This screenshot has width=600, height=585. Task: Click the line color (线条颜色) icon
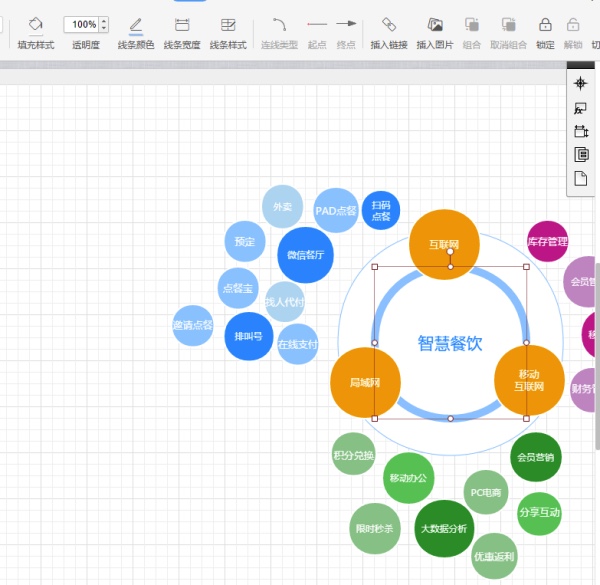(136, 24)
